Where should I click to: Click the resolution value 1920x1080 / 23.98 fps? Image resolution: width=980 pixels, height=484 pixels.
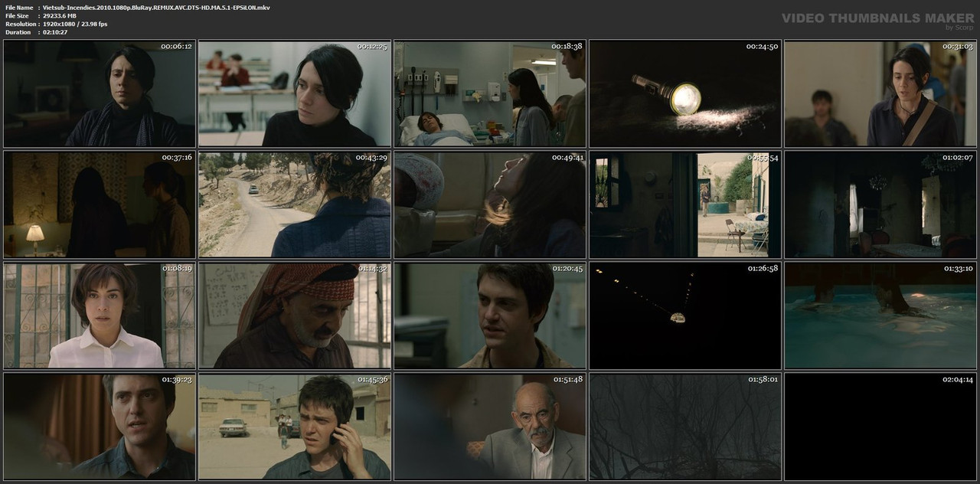75,24
